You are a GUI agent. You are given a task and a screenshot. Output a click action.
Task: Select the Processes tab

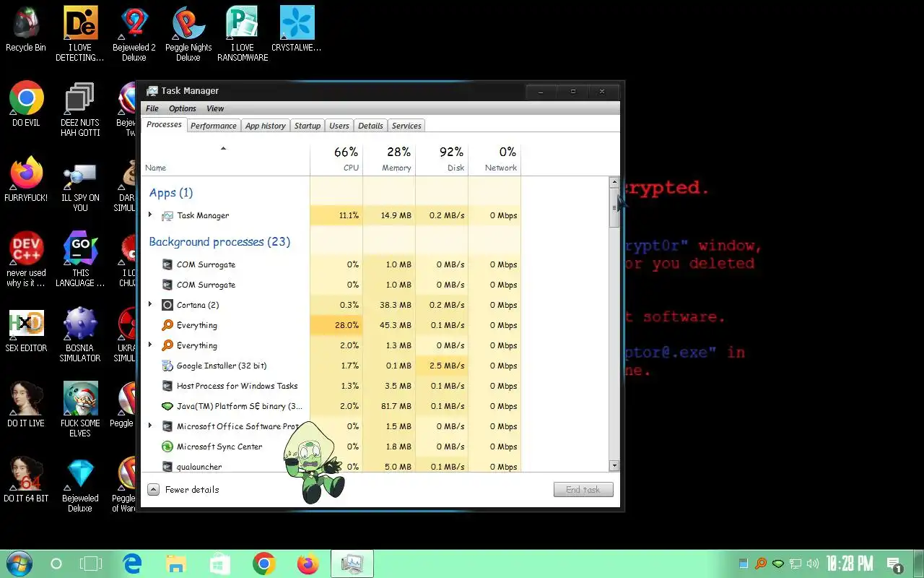[165, 124]
